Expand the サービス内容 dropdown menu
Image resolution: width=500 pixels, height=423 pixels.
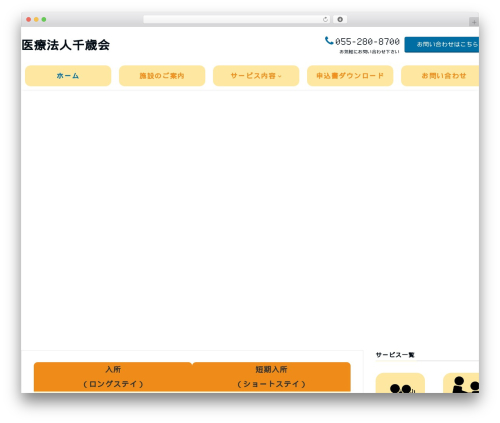tap(256, 76)
